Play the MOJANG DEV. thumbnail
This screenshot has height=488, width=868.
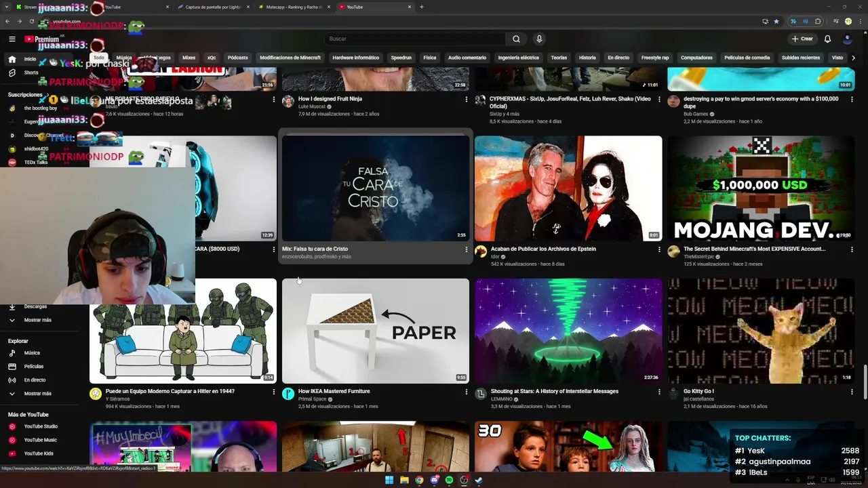click(761, 188)
